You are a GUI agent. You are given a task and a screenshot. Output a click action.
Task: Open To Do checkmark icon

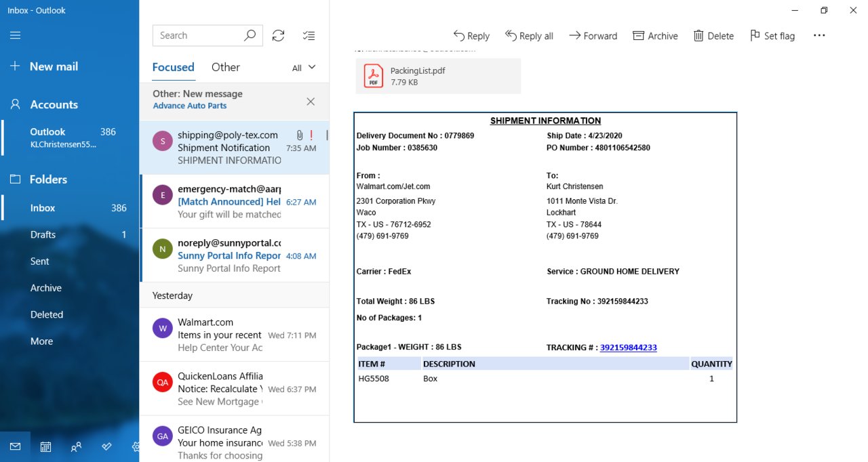pyautogui.click(x=106, y=446)
